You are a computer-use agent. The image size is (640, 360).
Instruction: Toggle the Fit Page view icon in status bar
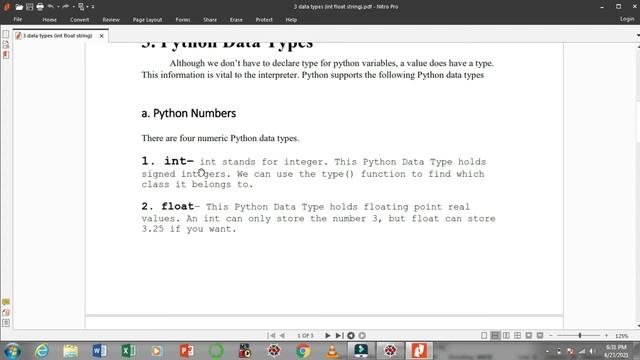point(529,336)
